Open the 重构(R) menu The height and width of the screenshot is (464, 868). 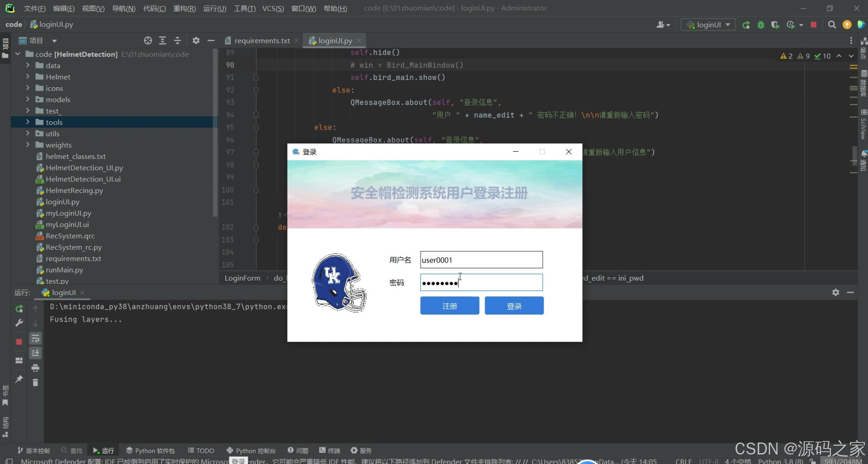(184, 8)
